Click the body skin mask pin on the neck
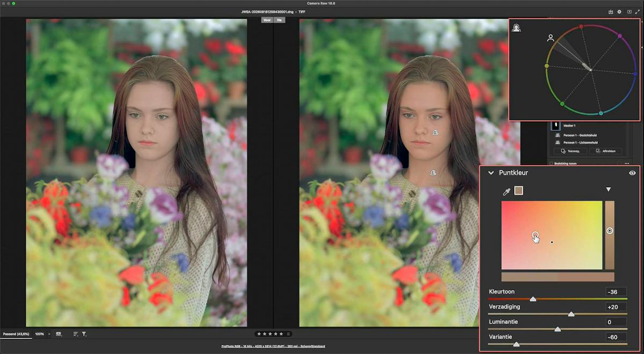The height and width of the screenshot is (354, 644). [433, 172]
